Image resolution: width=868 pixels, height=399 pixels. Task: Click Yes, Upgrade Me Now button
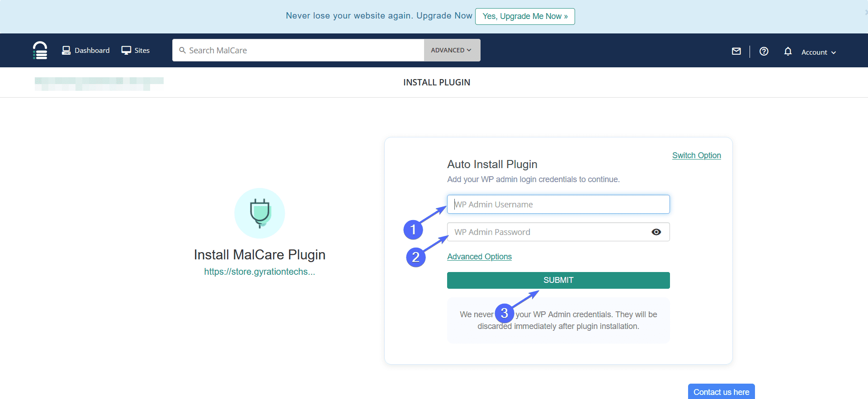click(525, 16)
